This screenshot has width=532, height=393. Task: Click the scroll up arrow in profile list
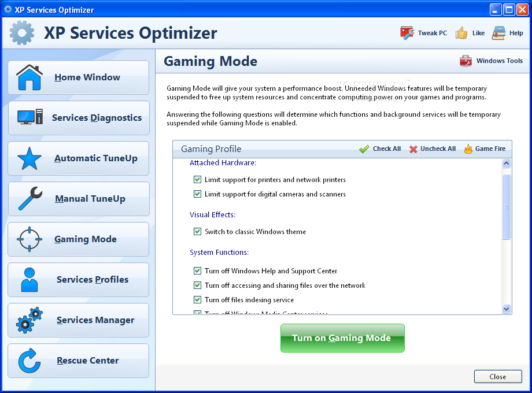click(506, 164)
